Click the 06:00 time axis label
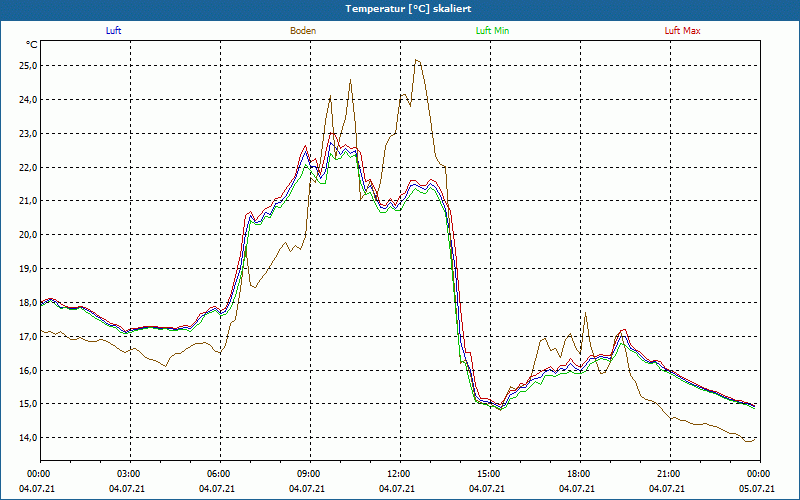Screen dimensions: 800x500 (x=220, y=474)
